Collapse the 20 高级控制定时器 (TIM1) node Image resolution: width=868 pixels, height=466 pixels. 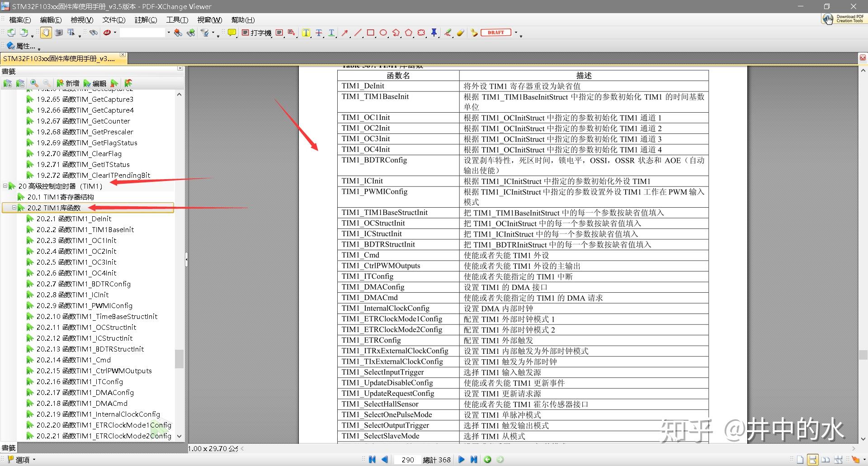pyautogui.click(x=5, y=186)
